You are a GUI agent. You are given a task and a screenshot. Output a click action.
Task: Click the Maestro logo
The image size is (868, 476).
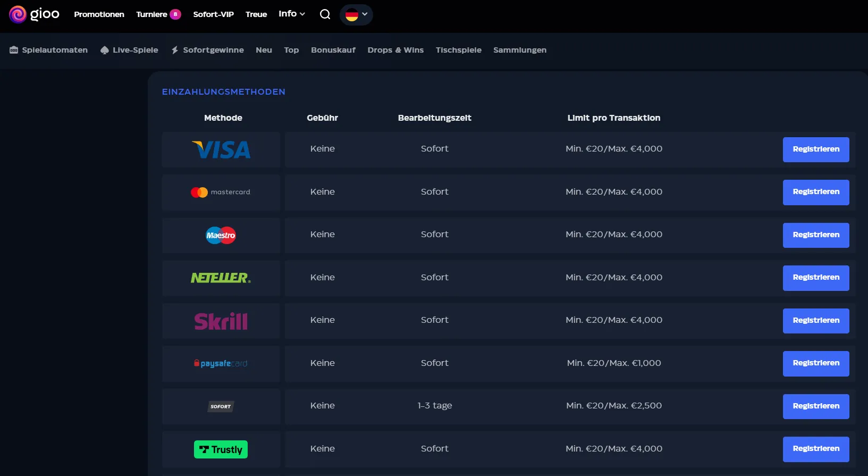click(221, 235)
